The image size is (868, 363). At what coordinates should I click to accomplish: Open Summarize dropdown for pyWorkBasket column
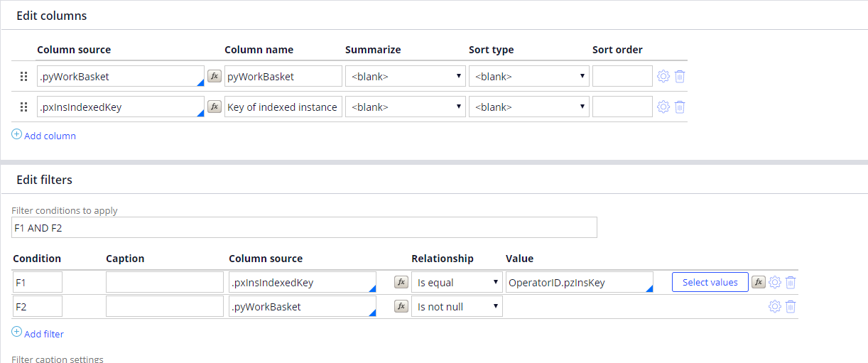tap(405, 76)
